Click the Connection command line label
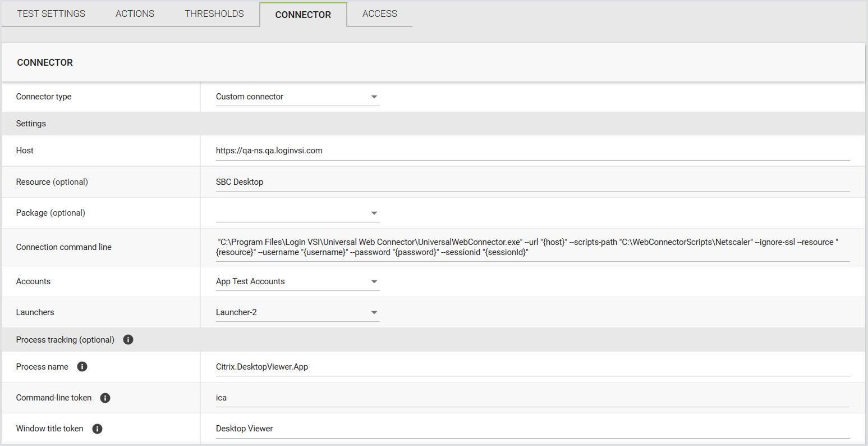The image size is (868, 446). (x=64, y=247)
